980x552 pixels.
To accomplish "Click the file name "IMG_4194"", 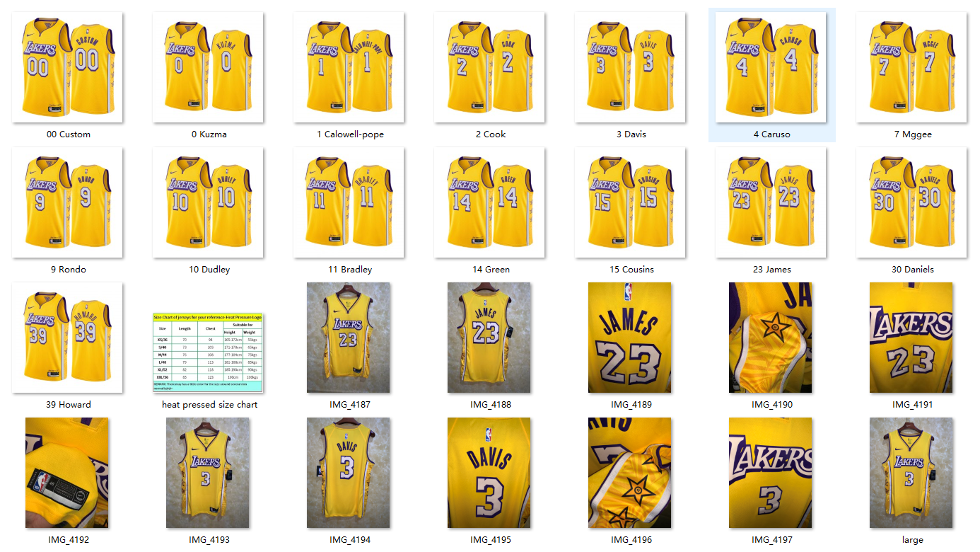I will 349,540.
